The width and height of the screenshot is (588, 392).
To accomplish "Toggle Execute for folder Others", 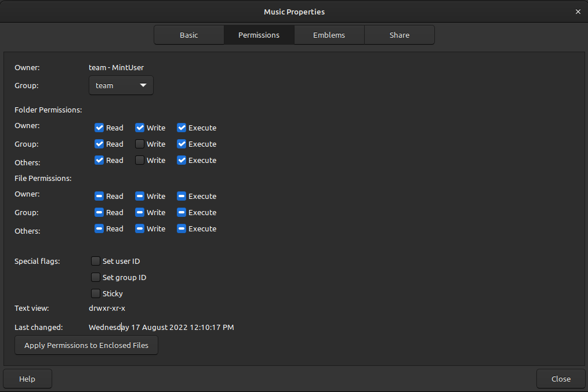I will (182, 160).
